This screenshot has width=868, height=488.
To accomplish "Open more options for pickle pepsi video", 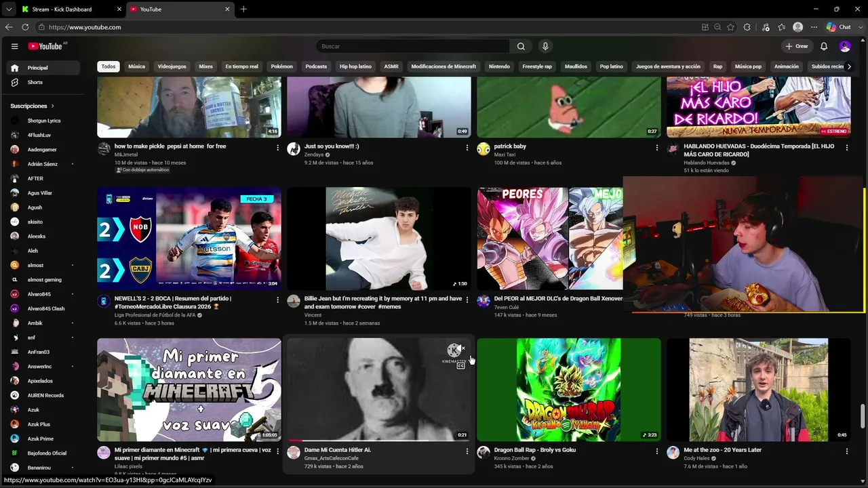I will tap(277, 147).
